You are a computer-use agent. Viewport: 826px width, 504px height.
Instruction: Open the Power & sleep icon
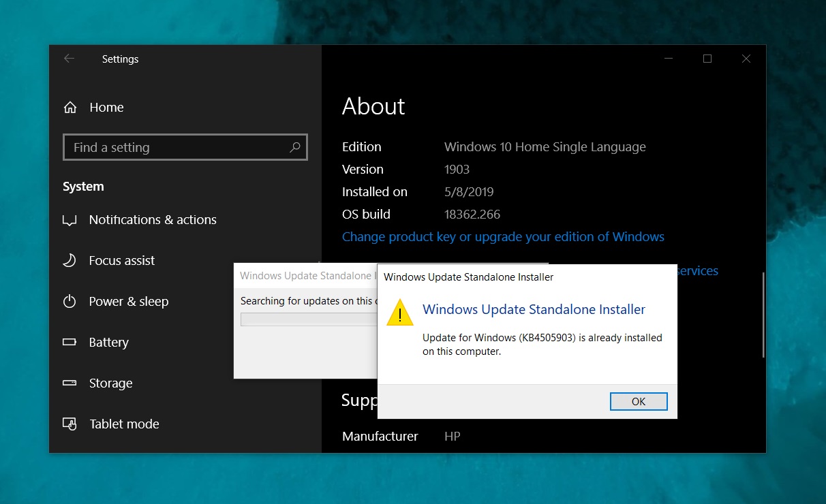69,301
